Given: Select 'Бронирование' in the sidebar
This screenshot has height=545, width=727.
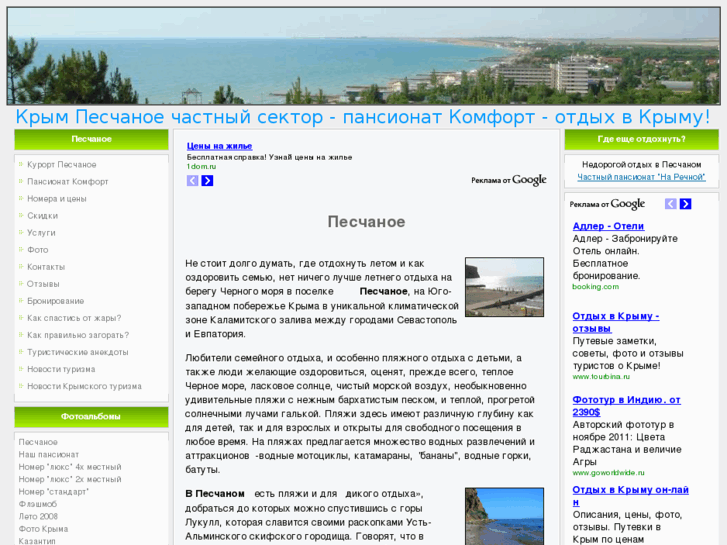Looking at the screenshot, I should tap(55, 301).
